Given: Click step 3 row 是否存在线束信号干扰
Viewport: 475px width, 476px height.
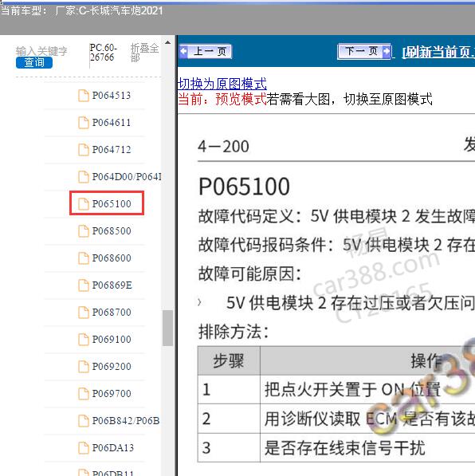Looking at the screenshot, I should [336, 448].
